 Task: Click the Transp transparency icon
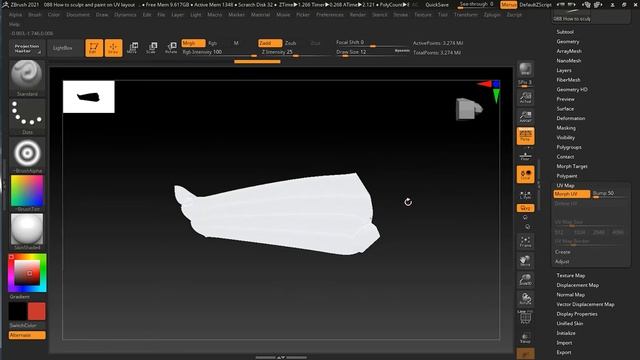point(525,338)
